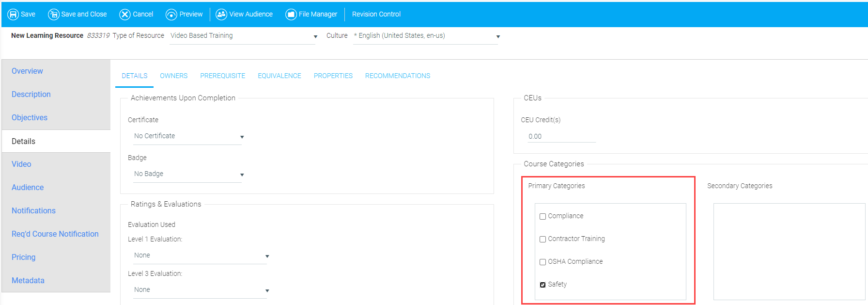Viewport: 868px width, 305px height.
Task: Click the Save disk icon
Action: (13, 15)
